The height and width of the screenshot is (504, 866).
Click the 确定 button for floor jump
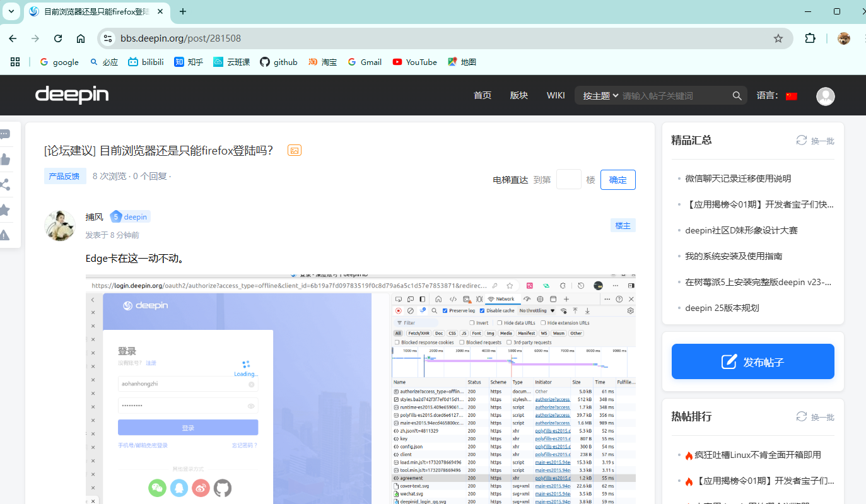click(618, 180)
